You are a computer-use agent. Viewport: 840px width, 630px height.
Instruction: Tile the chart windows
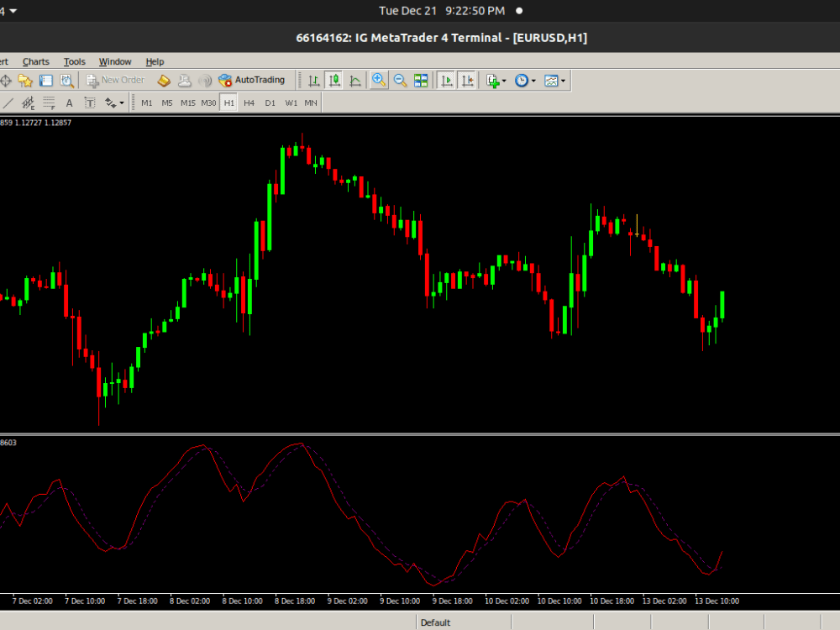click(421, 81)
